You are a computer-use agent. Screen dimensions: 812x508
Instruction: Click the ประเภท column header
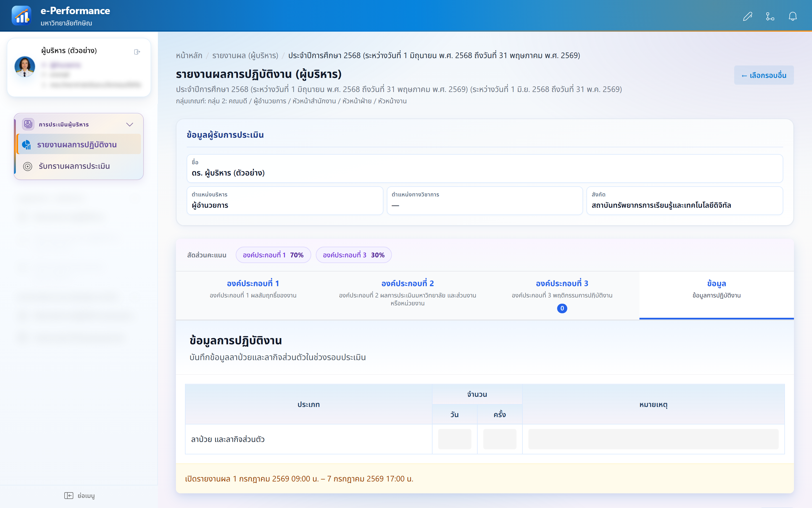click(308, 404)
